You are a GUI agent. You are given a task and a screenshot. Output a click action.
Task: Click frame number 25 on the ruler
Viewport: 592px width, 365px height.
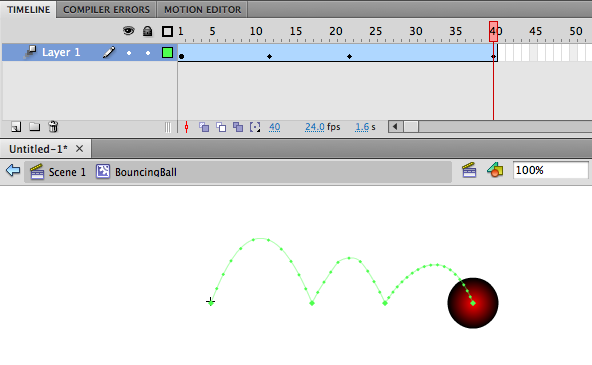pyautogui.click(x=375, y=31)
